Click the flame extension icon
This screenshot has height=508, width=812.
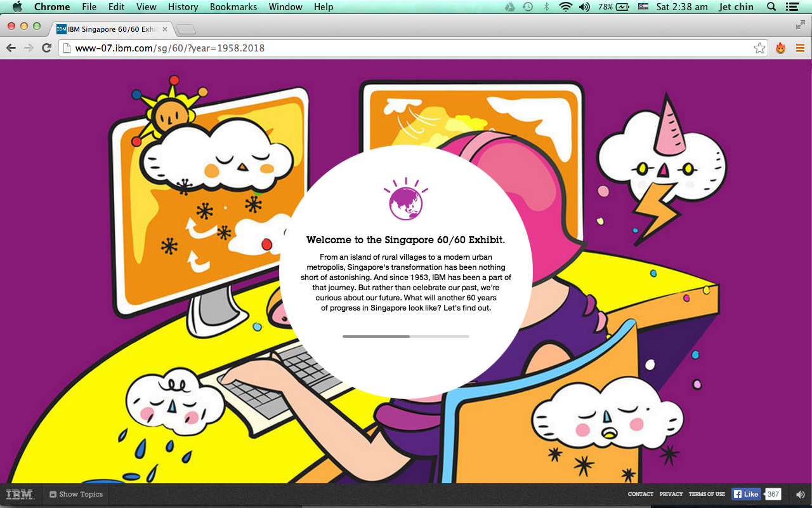click(781, 48)
